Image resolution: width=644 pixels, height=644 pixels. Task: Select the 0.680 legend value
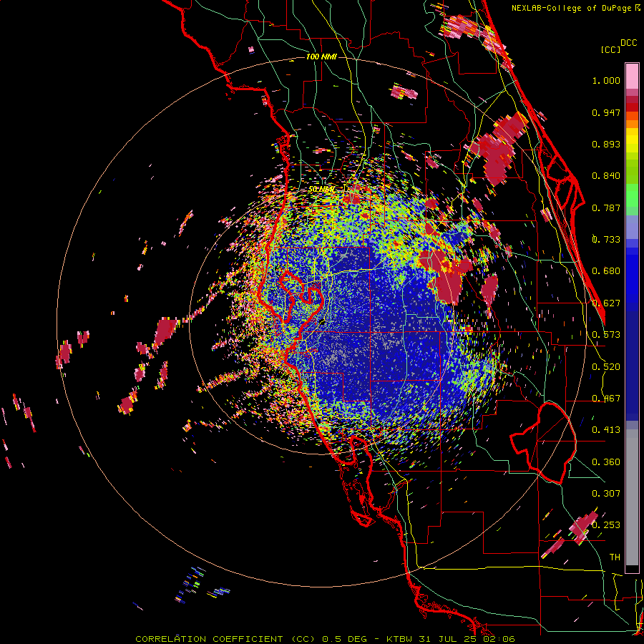click(x=606, y=271)
